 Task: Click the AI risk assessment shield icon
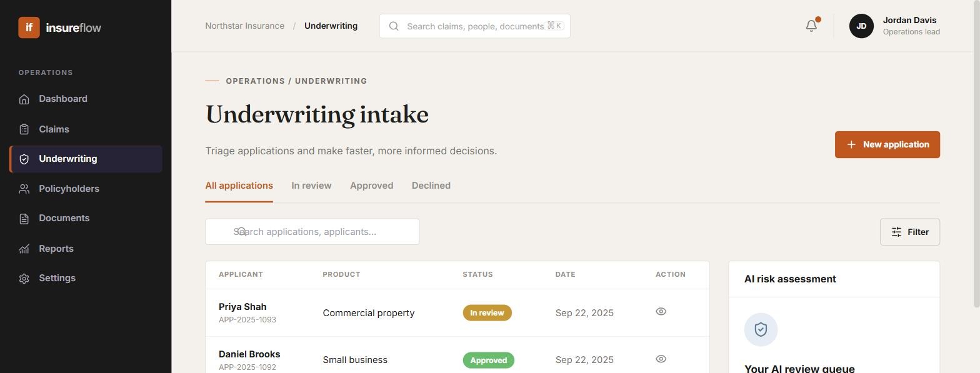pos(761,329)
